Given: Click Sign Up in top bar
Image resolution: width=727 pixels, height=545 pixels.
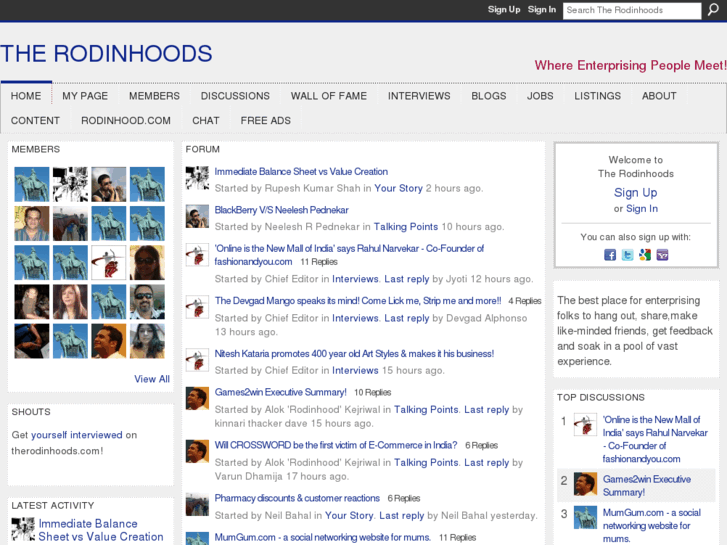Looking at the screenshot, I should [x=504, y=9].
